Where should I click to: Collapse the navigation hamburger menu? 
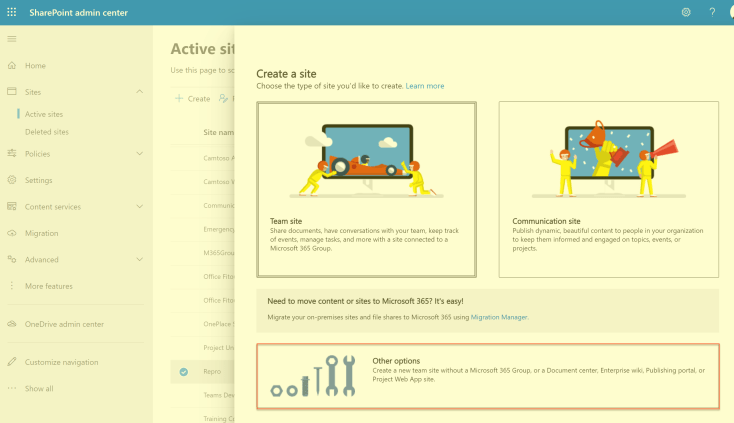point(12,38)
